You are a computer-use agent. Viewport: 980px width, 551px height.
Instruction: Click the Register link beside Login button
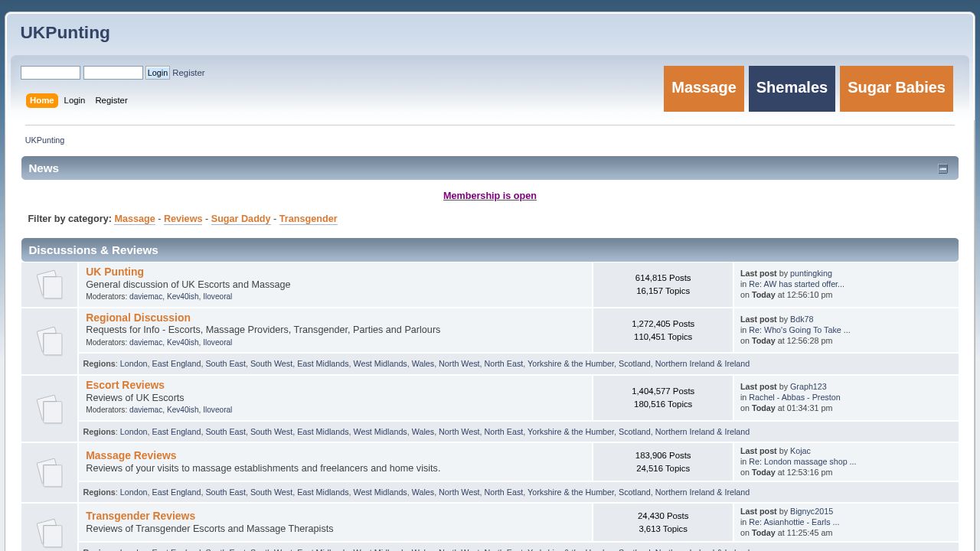(188, 73)
